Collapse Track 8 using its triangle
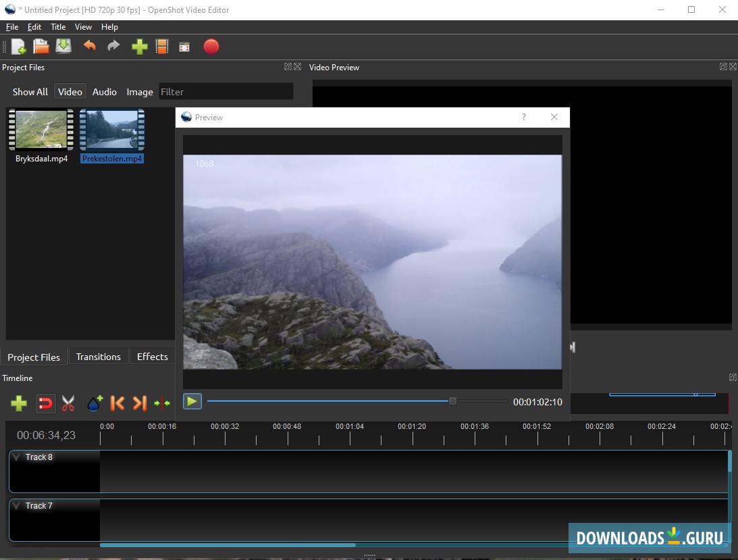 [x=16, y=457]
